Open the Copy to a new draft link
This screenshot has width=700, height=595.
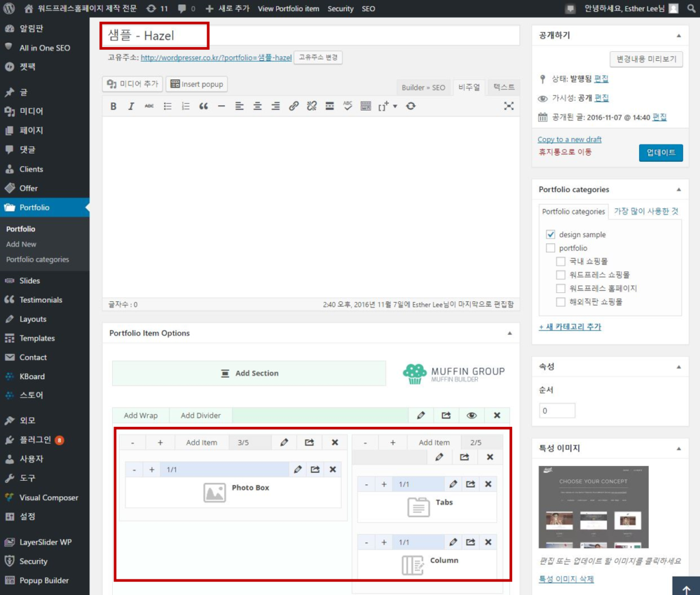pyautogui.click(x=569, y=139)
